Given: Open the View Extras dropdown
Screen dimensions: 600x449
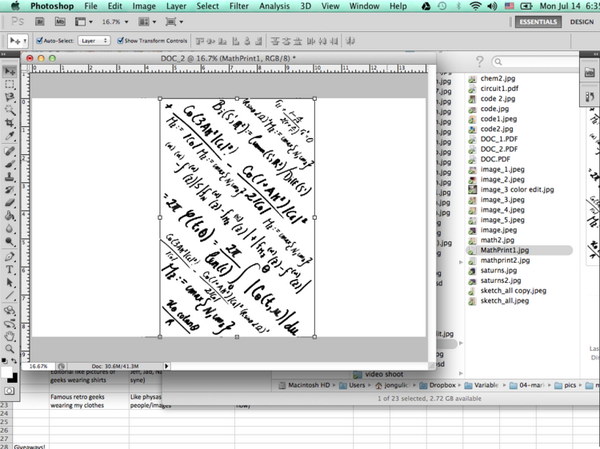Looking at the screenshot, I should click(x=84, y=22).
